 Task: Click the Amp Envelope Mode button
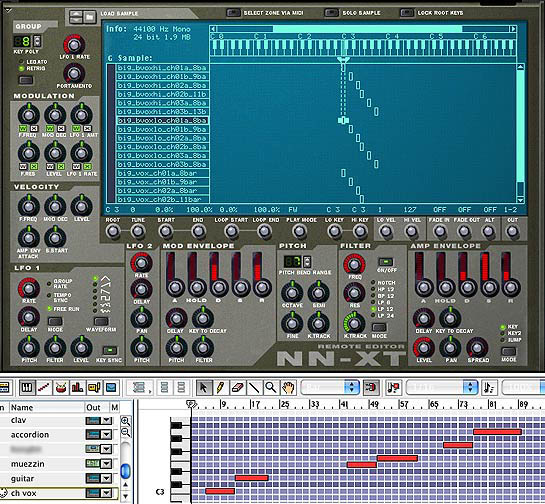tap(508, 351)
